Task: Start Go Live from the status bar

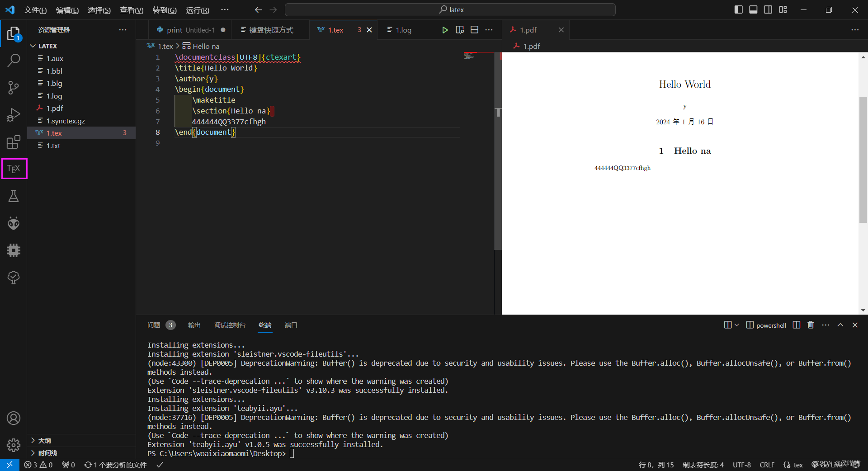Action: pos(830,465)
